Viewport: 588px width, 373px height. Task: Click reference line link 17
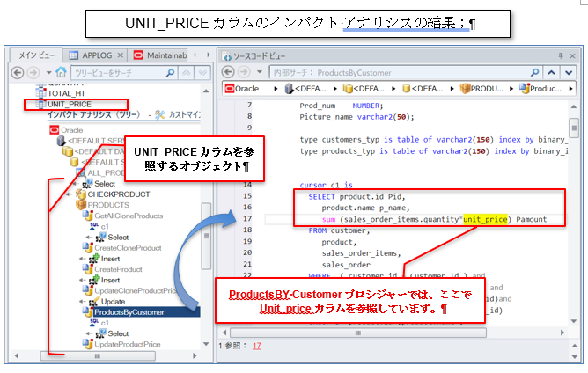[x=257, y=346]
